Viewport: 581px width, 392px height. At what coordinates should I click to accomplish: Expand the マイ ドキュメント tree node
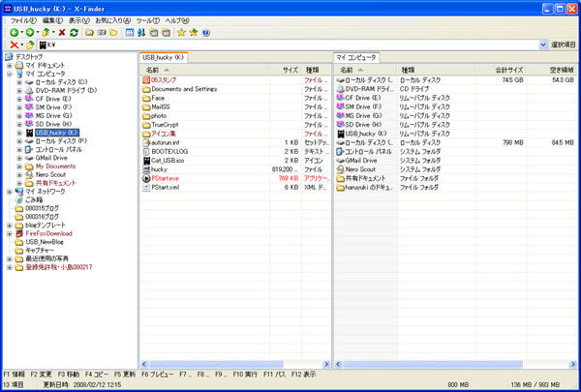point(10,65)
